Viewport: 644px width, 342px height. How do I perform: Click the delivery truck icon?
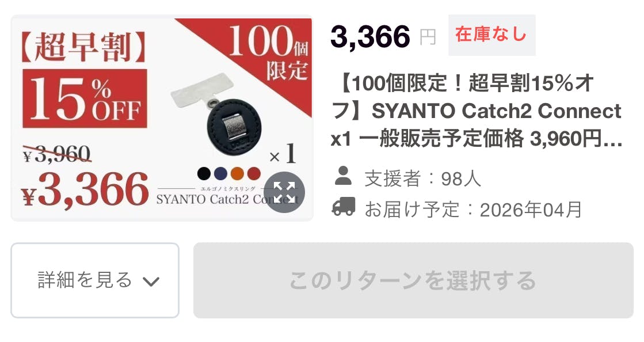(344, 206)
